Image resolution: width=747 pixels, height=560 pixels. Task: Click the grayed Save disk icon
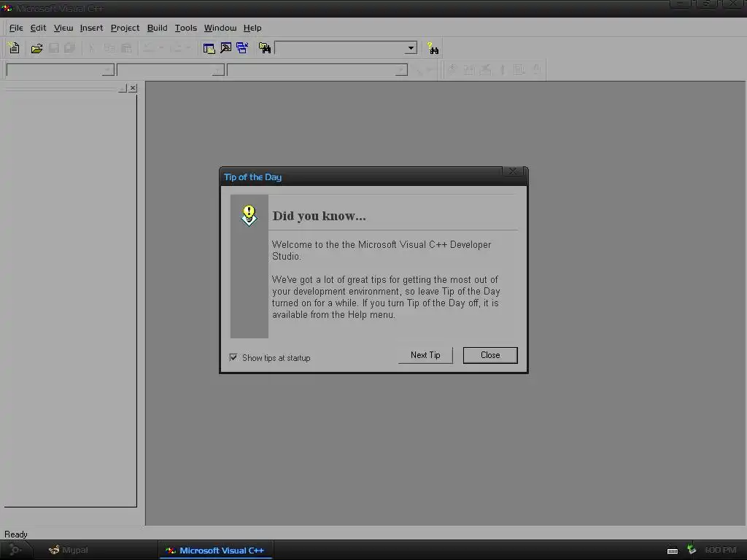point(54,48)
